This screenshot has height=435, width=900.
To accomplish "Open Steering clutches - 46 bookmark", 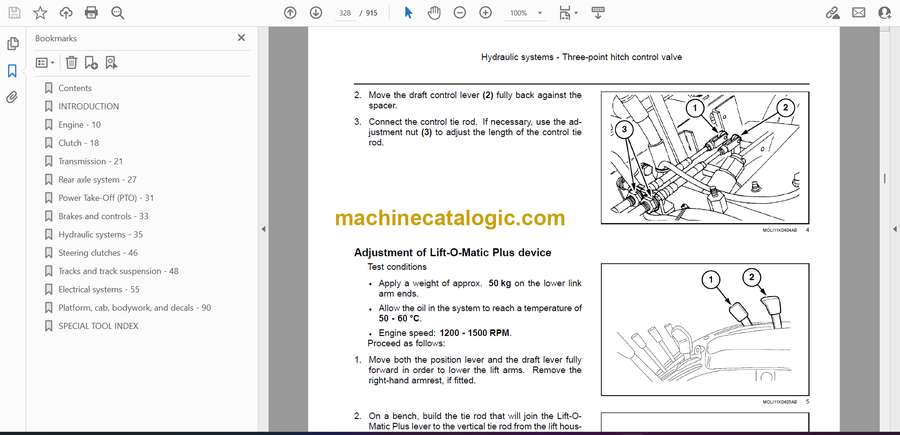I will [x=98, y=253].
